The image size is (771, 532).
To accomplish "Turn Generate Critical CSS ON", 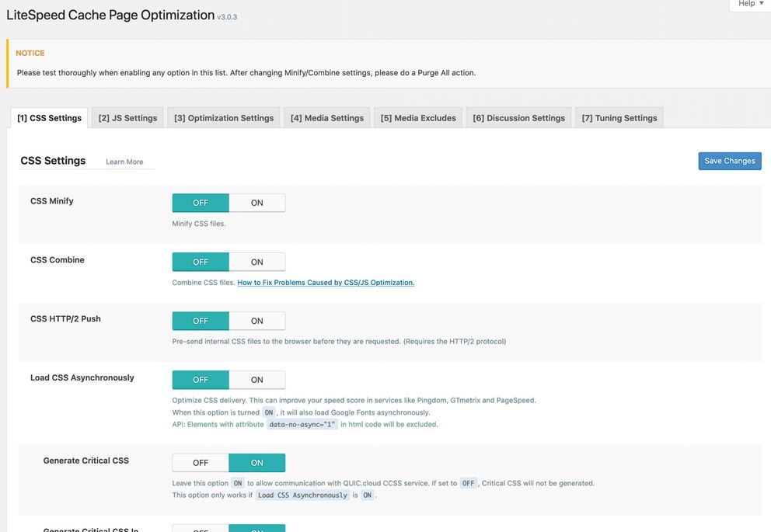I will tap(257, 463).
